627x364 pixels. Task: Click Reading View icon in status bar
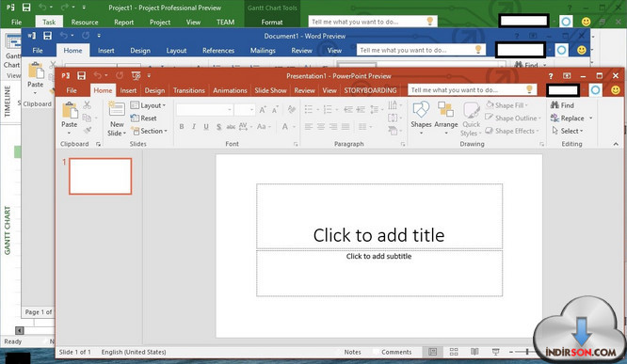coord(474,352)
